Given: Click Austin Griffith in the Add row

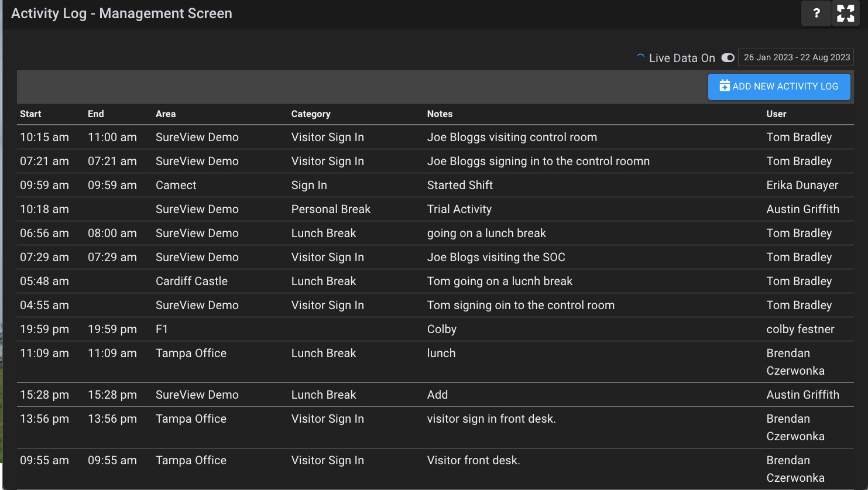Looking at the screenshot, I should coord(803,395).
